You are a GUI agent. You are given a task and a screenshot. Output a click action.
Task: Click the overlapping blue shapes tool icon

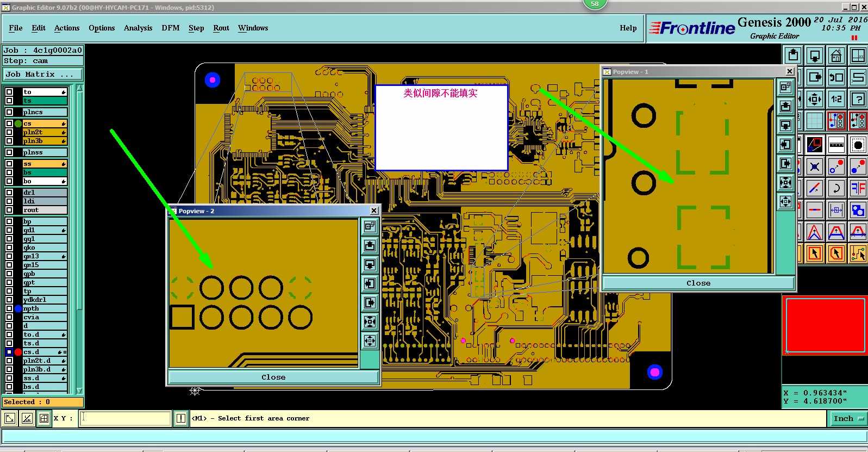click(858, 210)
